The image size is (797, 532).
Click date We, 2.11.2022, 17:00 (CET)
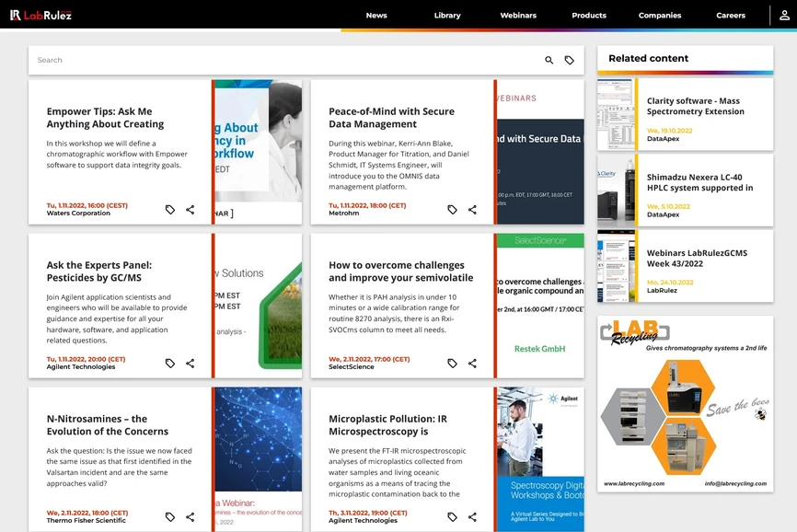coord(369,359)
